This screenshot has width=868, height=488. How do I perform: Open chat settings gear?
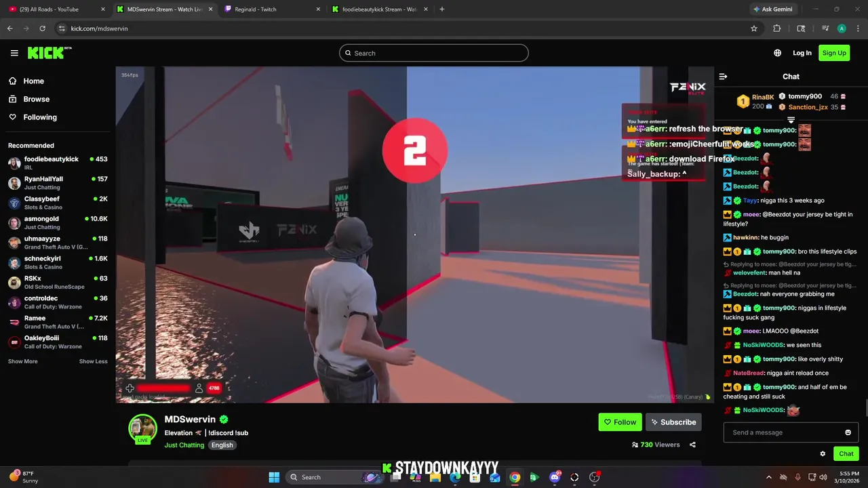(823, 454)
